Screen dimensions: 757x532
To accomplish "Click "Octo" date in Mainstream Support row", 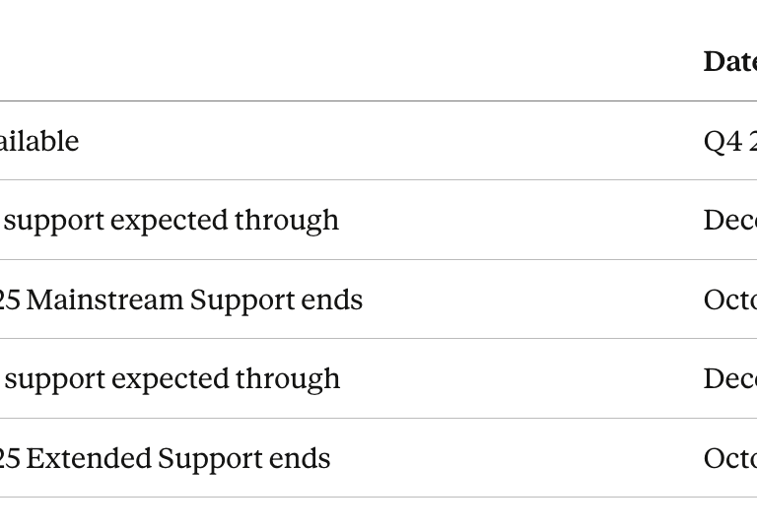I will pyautogui.click(x=730, y=299).
